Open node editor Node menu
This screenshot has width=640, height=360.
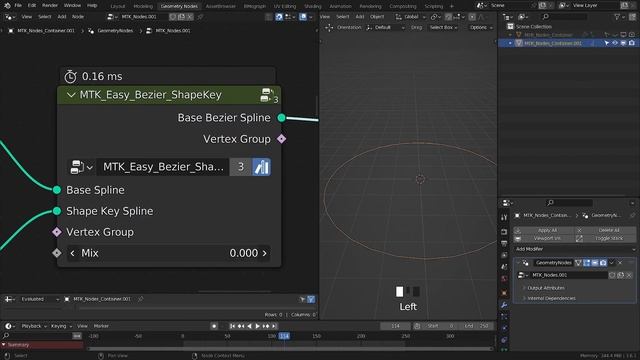(x=78, y=17)
